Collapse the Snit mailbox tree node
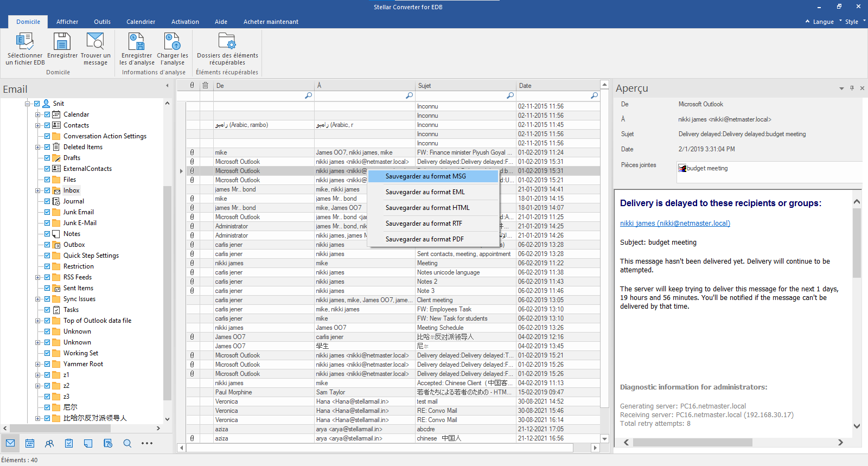The height and width of the screenshot is (466, 868). (x=27, y=103)
